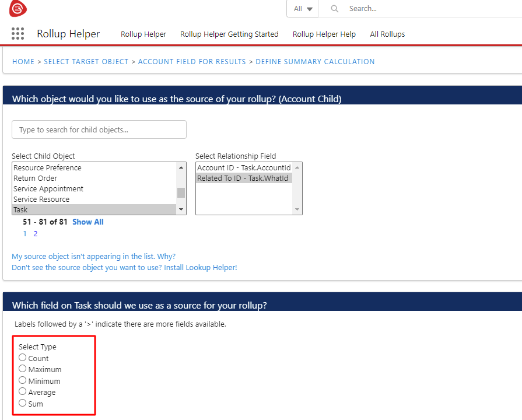Screen dimensions: 522x420
Task: Select Service Resource child object
Action: pyautogui.click(x=94, y=199)
